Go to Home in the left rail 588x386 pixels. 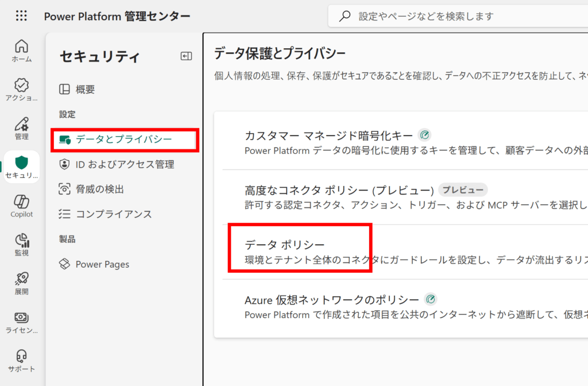21,51
